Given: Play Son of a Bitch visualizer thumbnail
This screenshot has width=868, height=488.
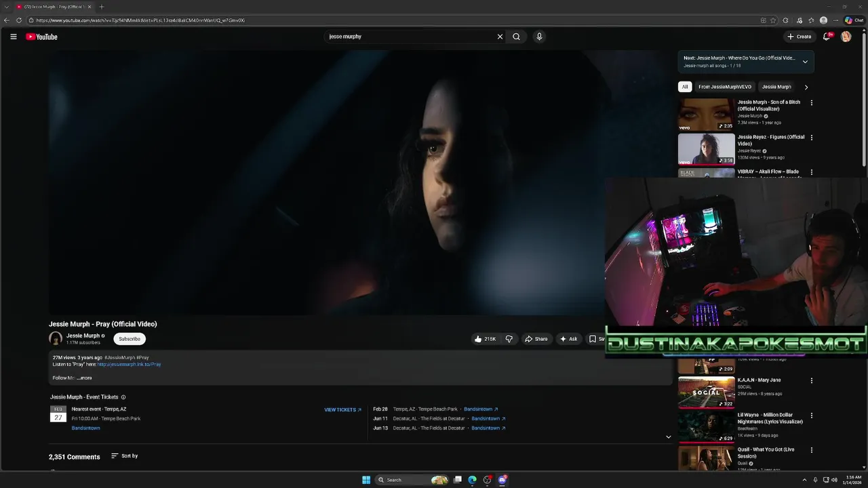Looking at the screenshot, I should (x=706, y=115).
